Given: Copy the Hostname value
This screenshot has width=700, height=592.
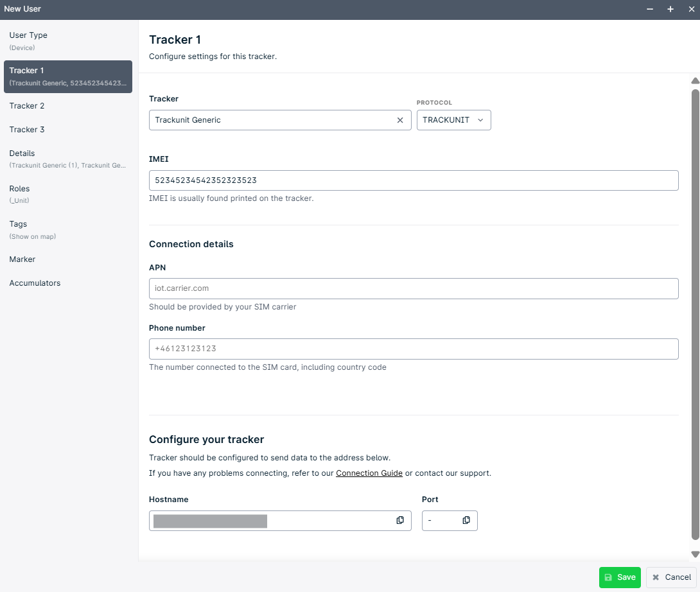Looking at the screenshot, I should coord(400,520).
